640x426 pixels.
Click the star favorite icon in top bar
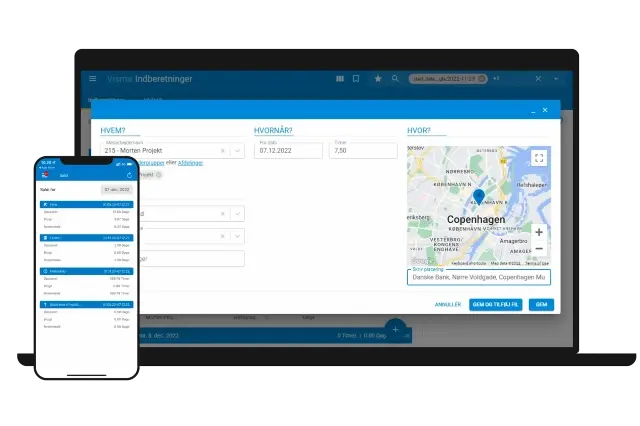pos(378,78)
